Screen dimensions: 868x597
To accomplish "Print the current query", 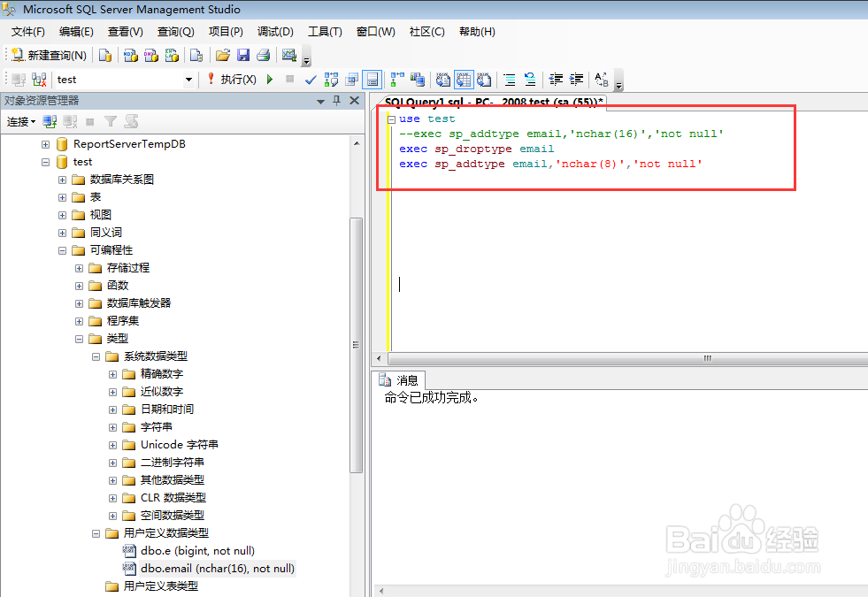I will (x=264, y=55).
